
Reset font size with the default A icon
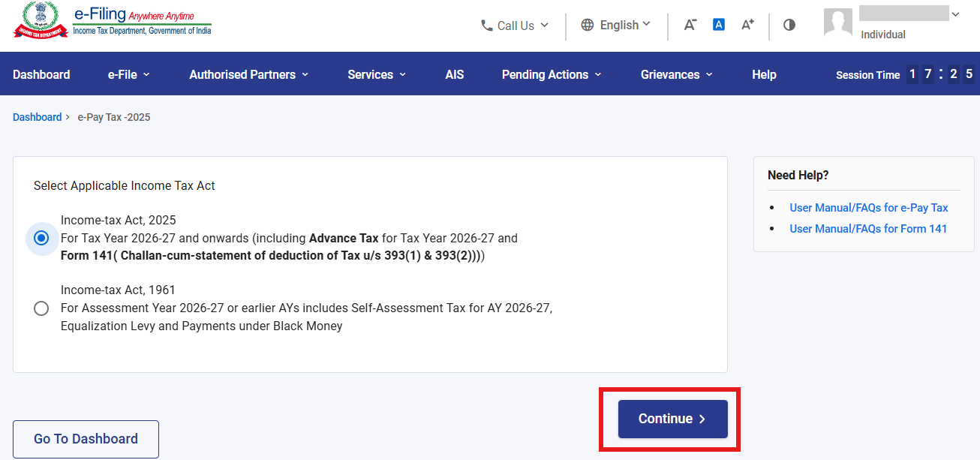click(x=719, y=25)
